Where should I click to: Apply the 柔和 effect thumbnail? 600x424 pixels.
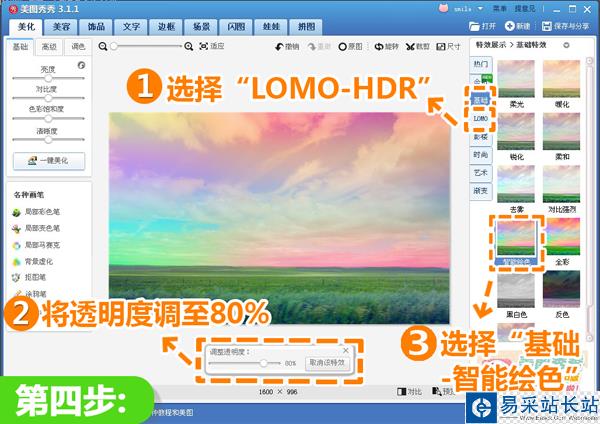pos(561,131)
